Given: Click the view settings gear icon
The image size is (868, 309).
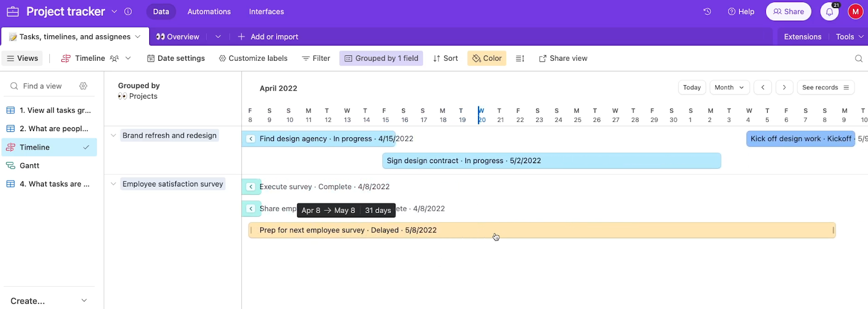Looking at the screenshot, I should (x=83, y=86).
